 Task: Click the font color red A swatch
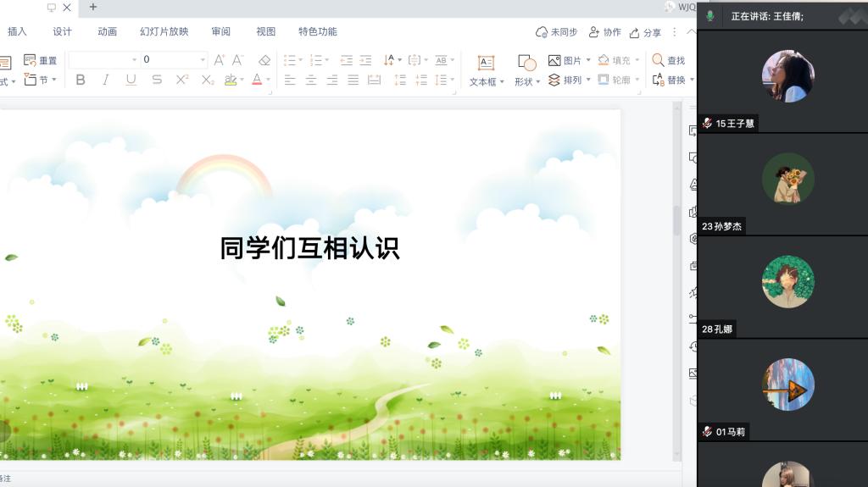(x=257, y=80)
